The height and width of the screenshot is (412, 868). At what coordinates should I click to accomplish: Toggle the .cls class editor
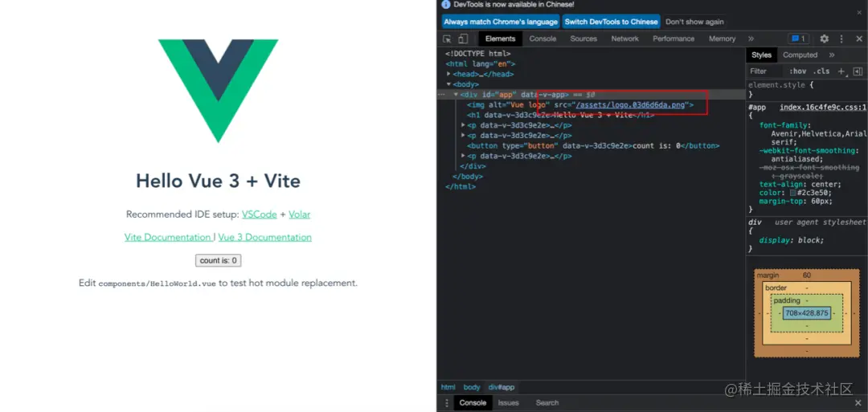(x=821, y=71)
